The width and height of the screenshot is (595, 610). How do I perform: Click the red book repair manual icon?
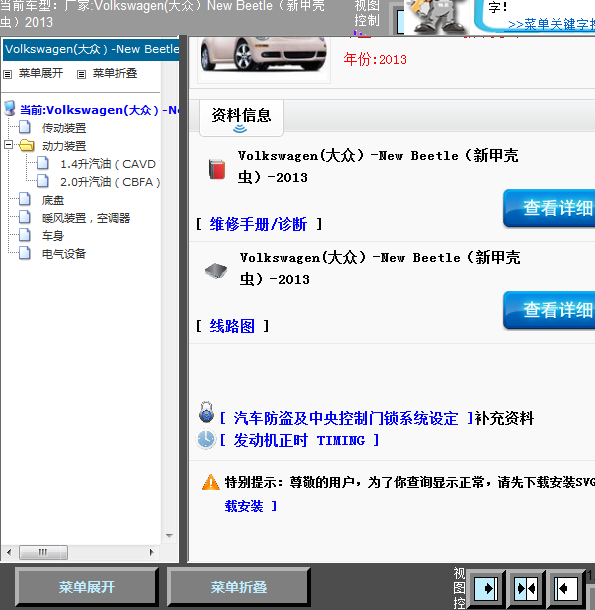(x=217, y=170)
